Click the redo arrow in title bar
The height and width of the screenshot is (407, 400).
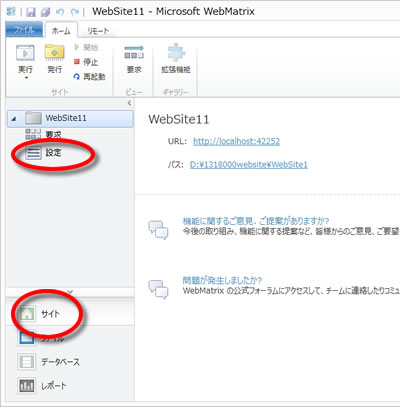pyautogui.click(x=75, y=12)
